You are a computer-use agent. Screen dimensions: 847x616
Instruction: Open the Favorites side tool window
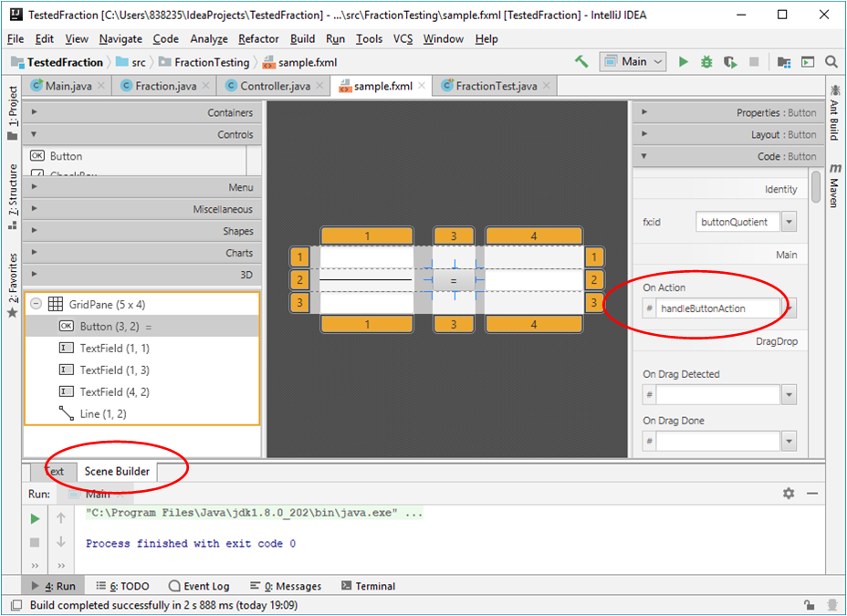(x=13, y=285)
